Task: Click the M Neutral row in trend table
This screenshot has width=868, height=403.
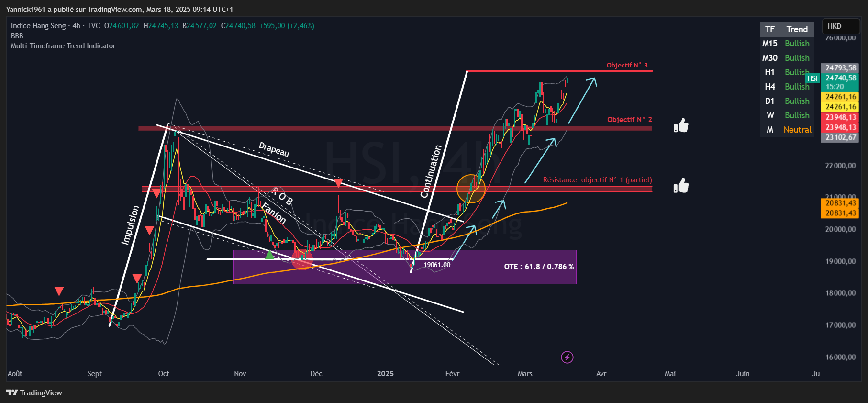Action: [x=786, y=130]
